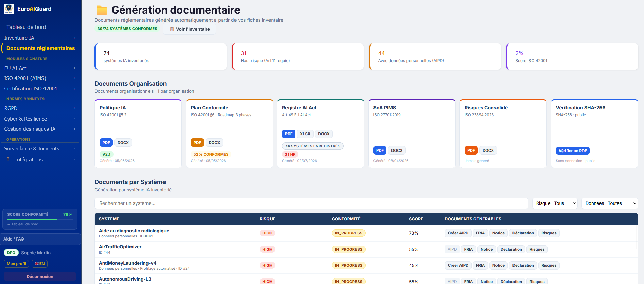Download Registre AI Act as XLSX
Screen dimensions: 644x284
pyautogui.click(x=305, y=134)
